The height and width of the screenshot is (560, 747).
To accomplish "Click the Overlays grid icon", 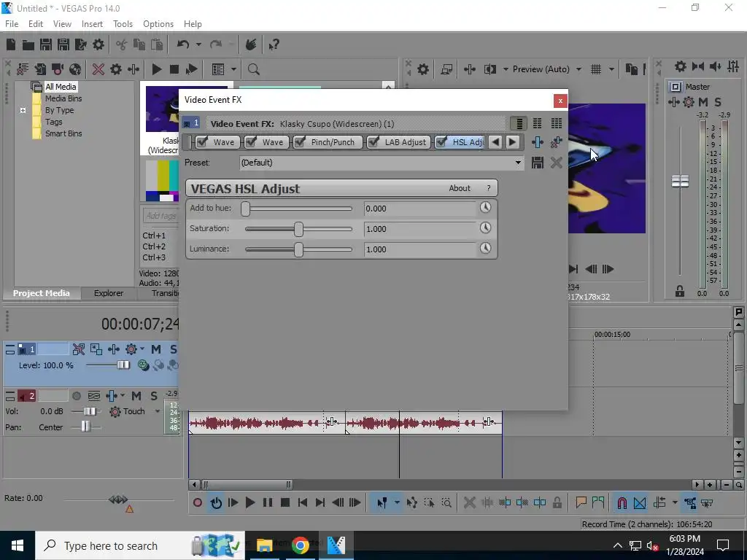I will click(x=595, y=69).
